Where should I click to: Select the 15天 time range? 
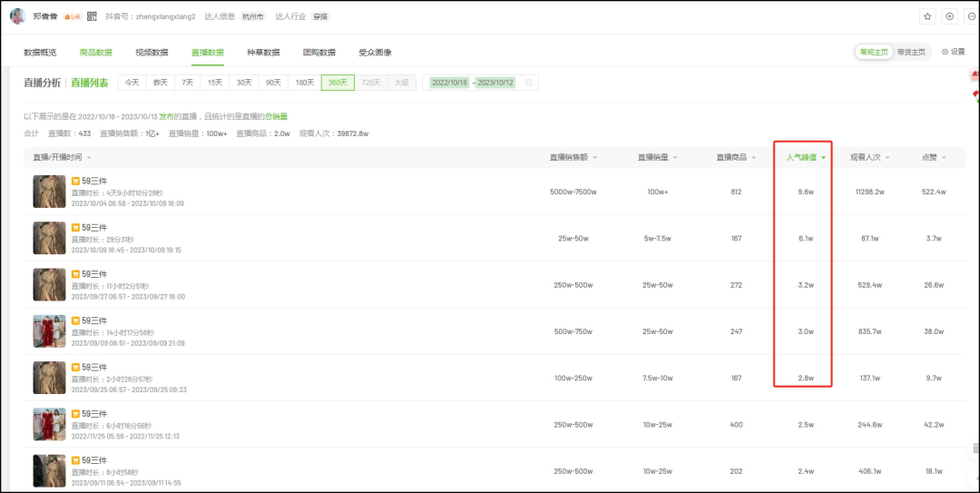(x=215, y=83)
